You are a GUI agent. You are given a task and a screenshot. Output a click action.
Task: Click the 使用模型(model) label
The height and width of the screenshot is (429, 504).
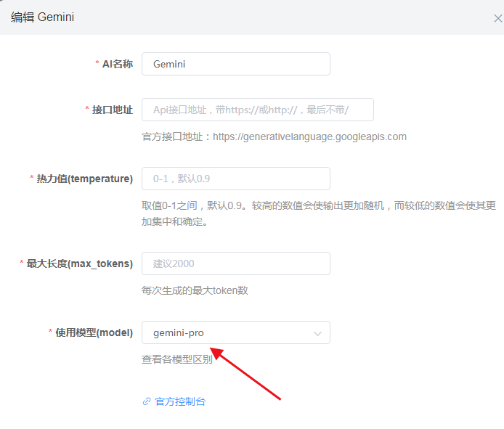(94, 332)
